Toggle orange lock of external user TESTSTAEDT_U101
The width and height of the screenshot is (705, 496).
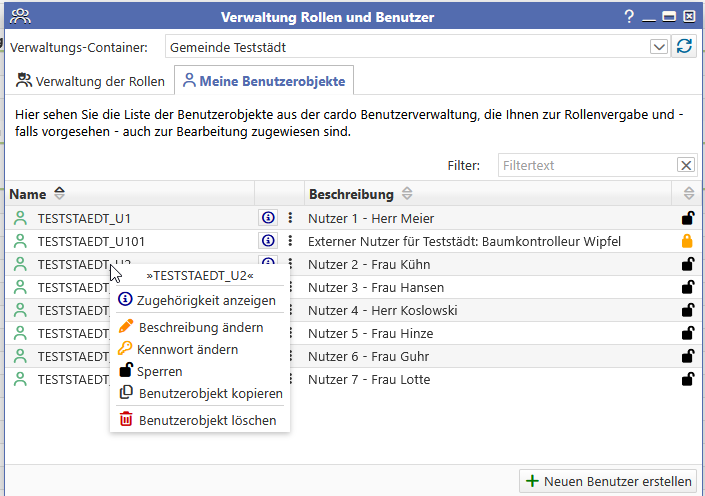click(687, 241)
